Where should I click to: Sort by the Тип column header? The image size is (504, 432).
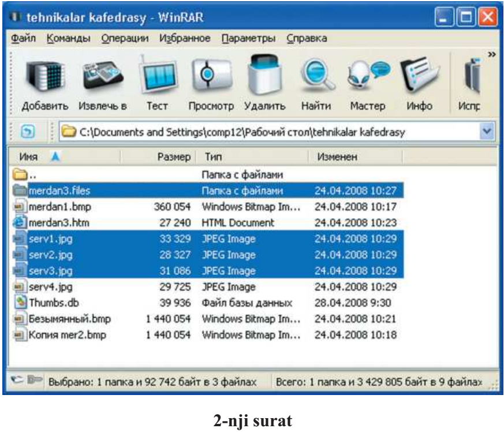tap(252, 157)
